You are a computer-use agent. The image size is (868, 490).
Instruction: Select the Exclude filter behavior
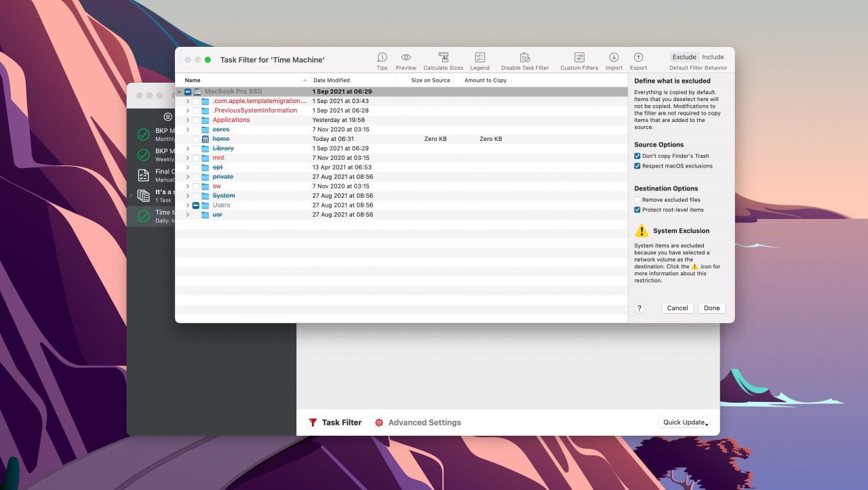684,58
